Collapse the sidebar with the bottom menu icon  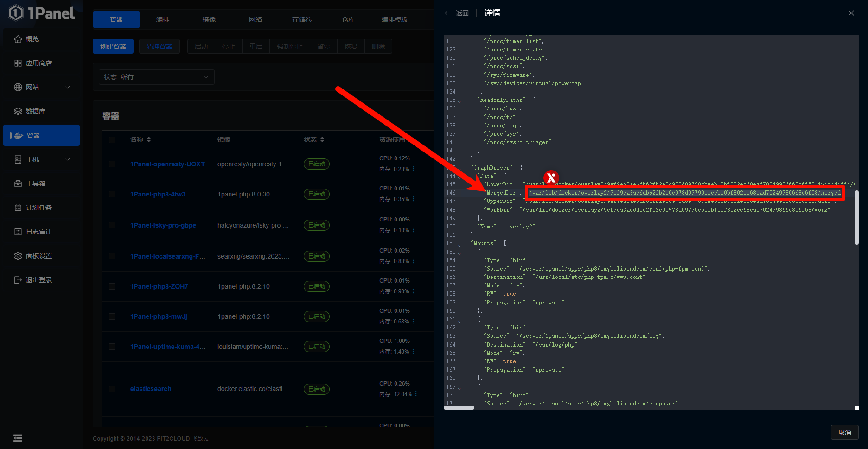click(18, 438)
